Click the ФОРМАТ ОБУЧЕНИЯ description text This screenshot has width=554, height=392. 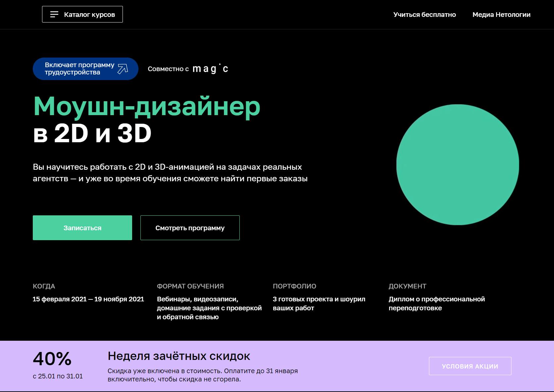209,308
